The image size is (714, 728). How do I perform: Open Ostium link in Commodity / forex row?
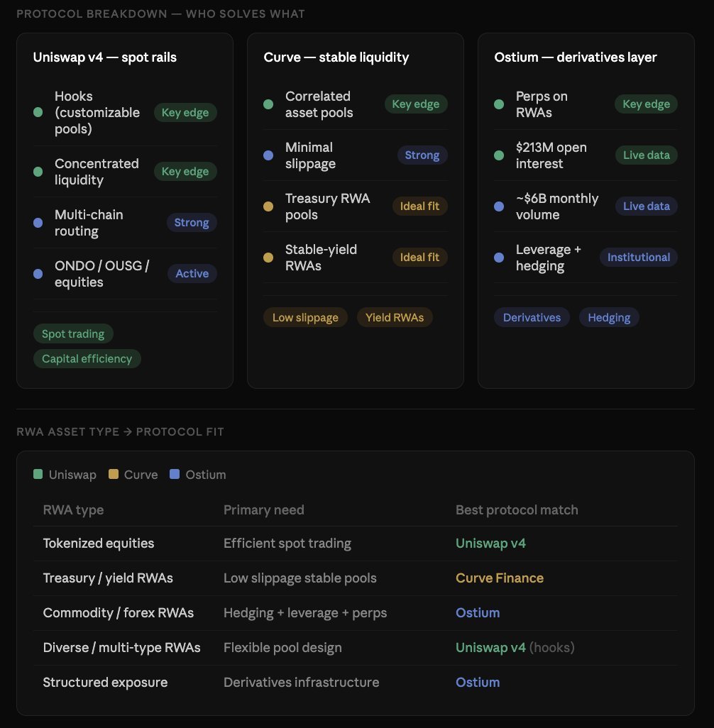click(x=478, y=613)
